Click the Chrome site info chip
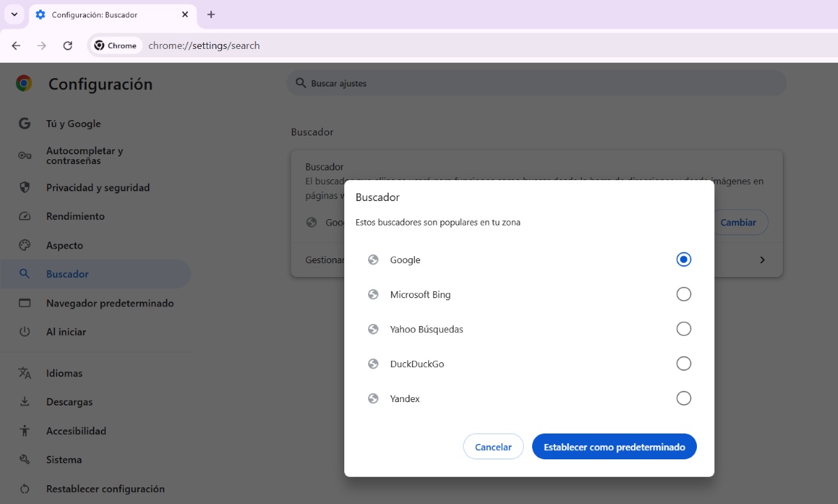 click(x=117, y=45)
